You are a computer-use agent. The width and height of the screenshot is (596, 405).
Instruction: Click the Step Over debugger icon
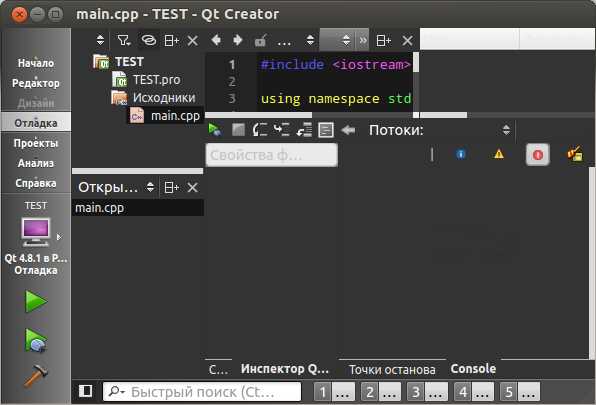click(x=260, y=130)
